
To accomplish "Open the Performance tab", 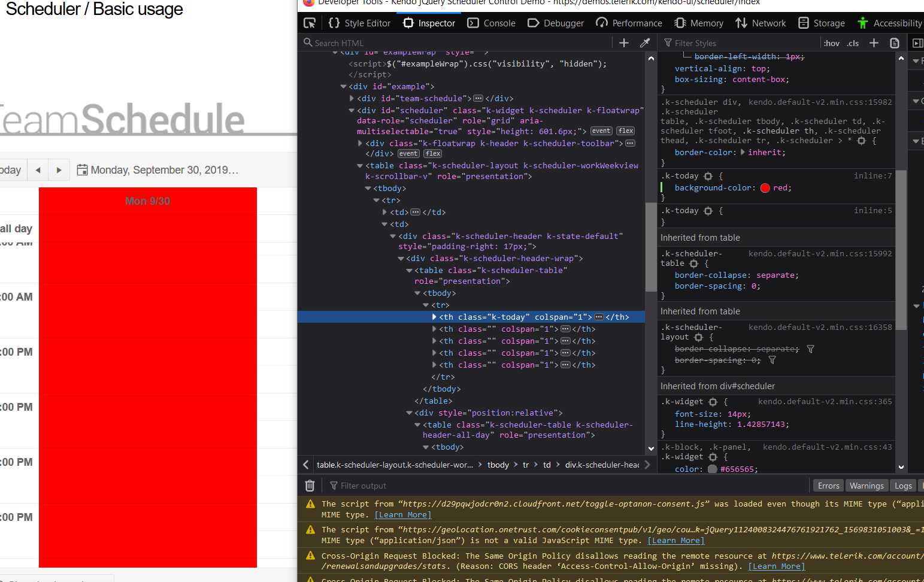I will tap(629, 23).
